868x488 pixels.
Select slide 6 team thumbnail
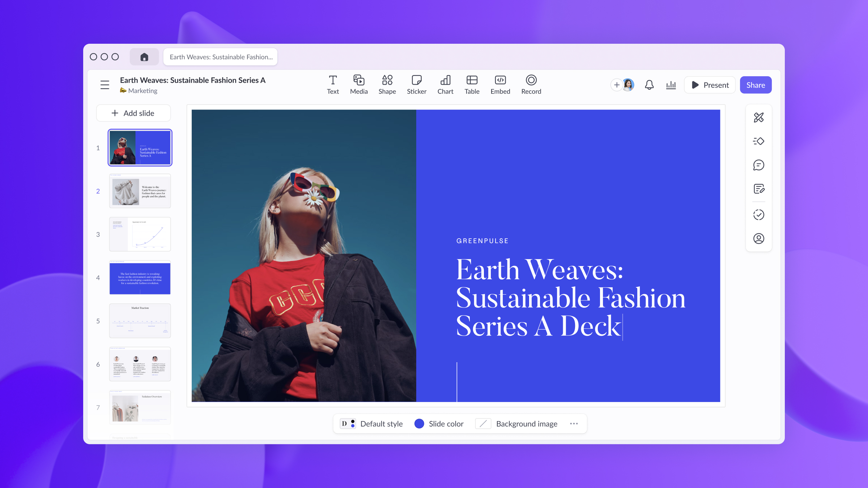[x=140, y=364]
